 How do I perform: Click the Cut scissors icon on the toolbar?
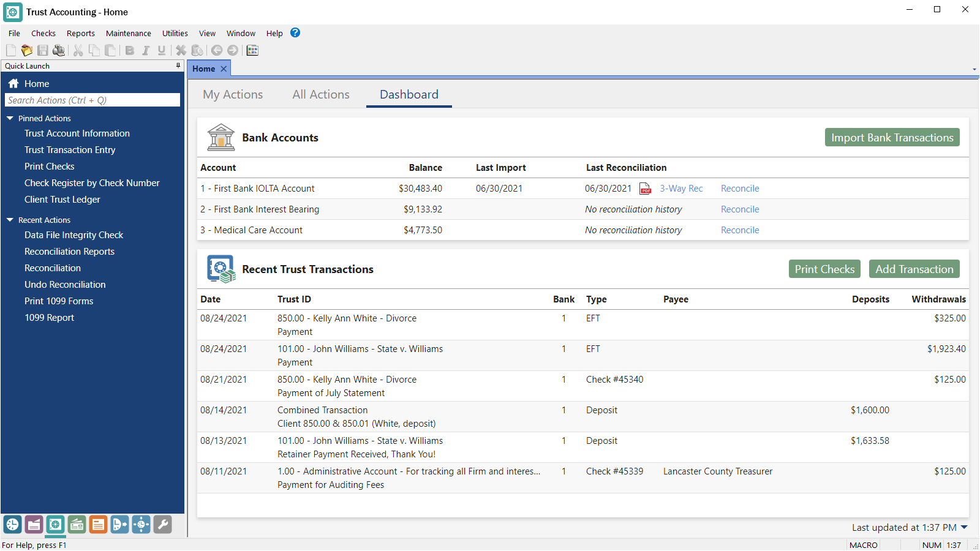78,51
